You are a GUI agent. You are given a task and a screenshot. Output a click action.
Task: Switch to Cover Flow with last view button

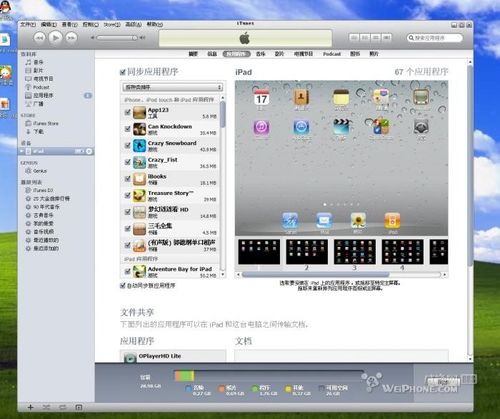[x=387, y=37]
